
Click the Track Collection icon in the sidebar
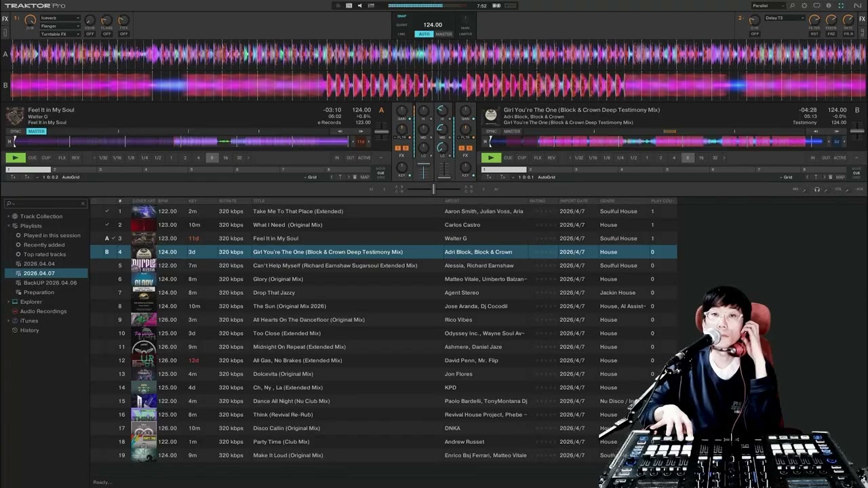[15, 216]
